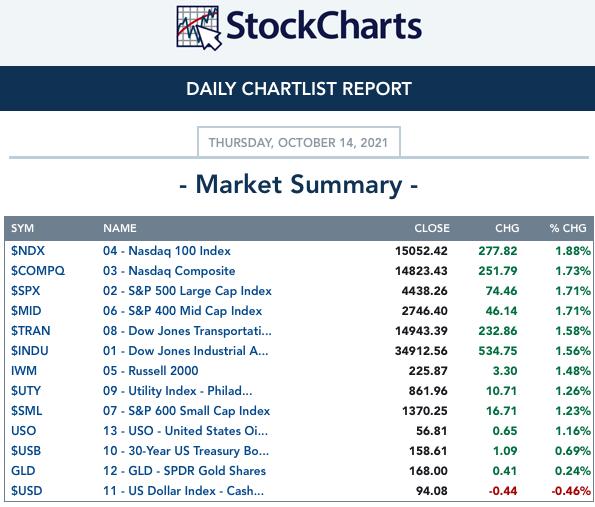Click the NAME column header
Viewport: 595px width, 507px height.
click(x=120, y=228)
